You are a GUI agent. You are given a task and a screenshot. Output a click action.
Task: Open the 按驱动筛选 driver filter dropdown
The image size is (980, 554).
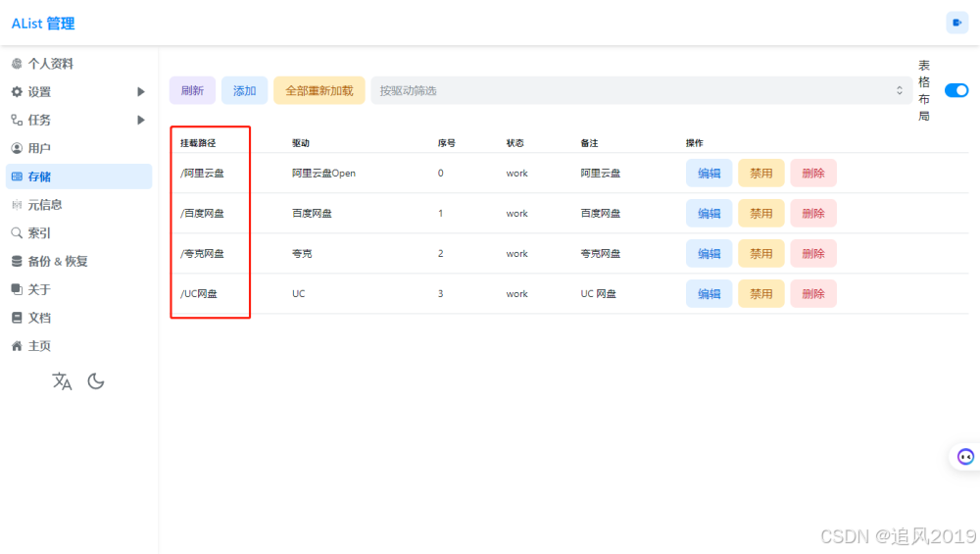641,90
